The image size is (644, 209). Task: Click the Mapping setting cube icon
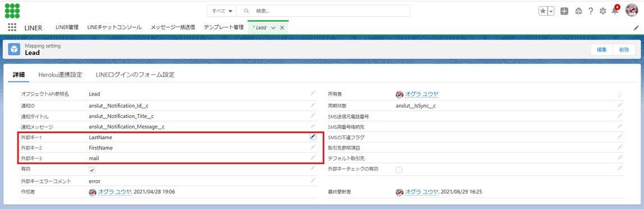[15, 49]
